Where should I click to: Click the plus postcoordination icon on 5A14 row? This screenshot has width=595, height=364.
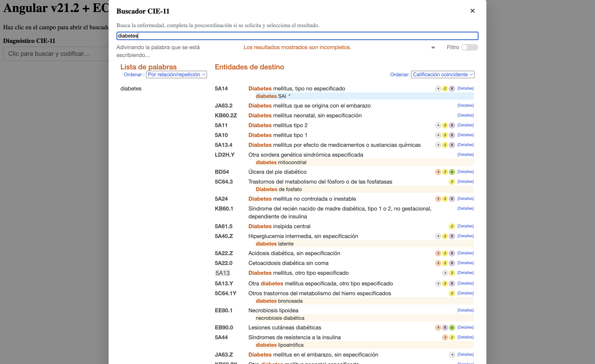pyautogui.click(x=438, y=88)
